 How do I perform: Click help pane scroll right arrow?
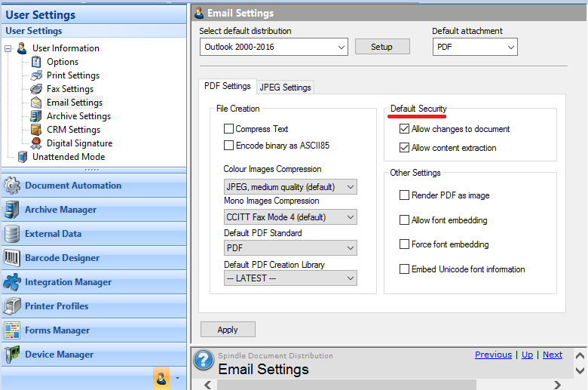(x=557, y=385)
